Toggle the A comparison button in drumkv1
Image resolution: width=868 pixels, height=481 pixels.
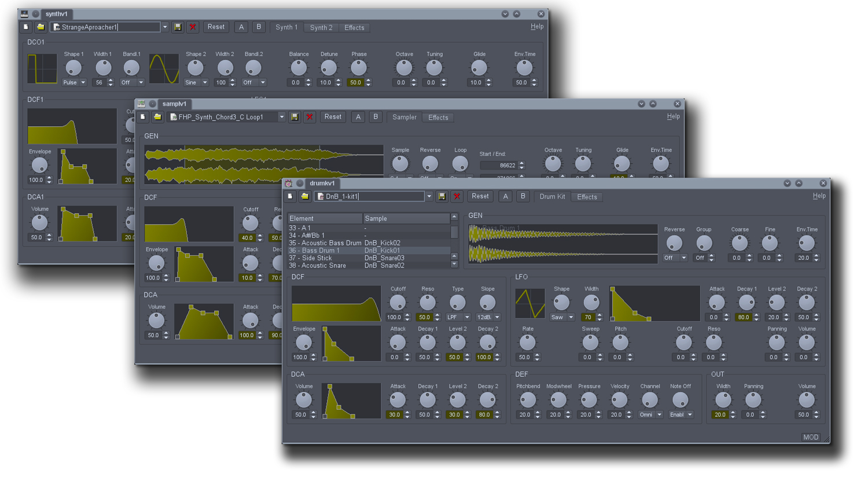[505, 197]
